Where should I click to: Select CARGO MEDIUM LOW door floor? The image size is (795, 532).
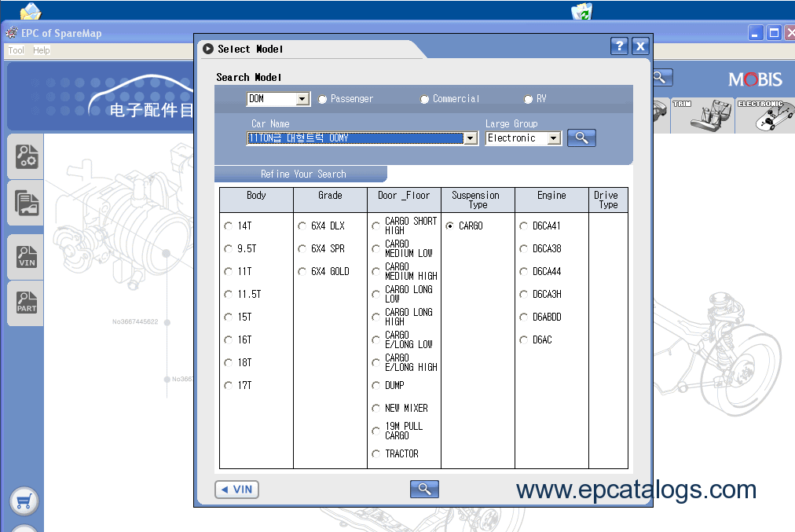(x=376, y=248)
